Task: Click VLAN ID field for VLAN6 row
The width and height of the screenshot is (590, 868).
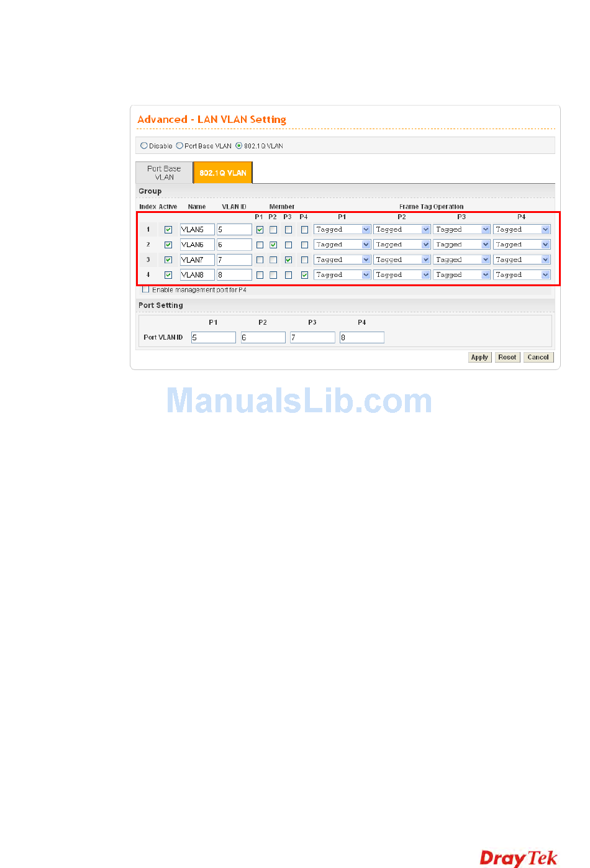Action: (x=234, y=245)
